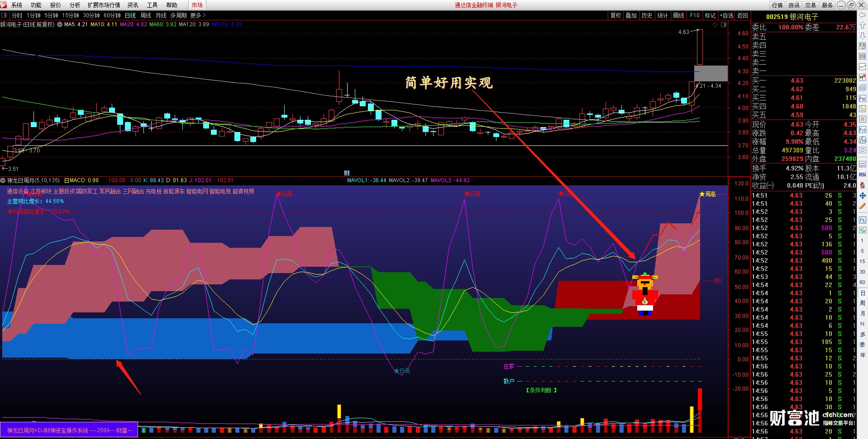This screenshot has height=439, width=868.
Task: Click the 历史 history button
Action: 647,15
